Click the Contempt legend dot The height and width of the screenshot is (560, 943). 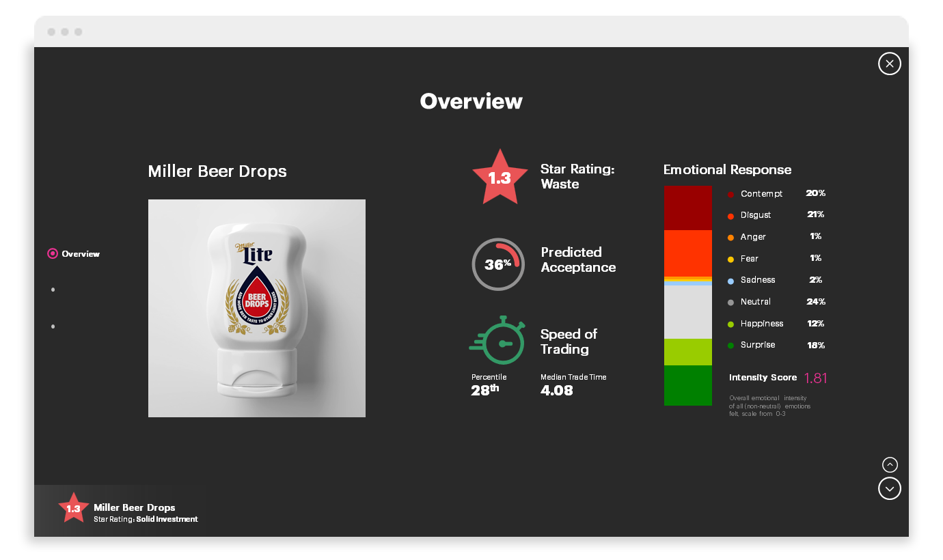click(730, 194)
